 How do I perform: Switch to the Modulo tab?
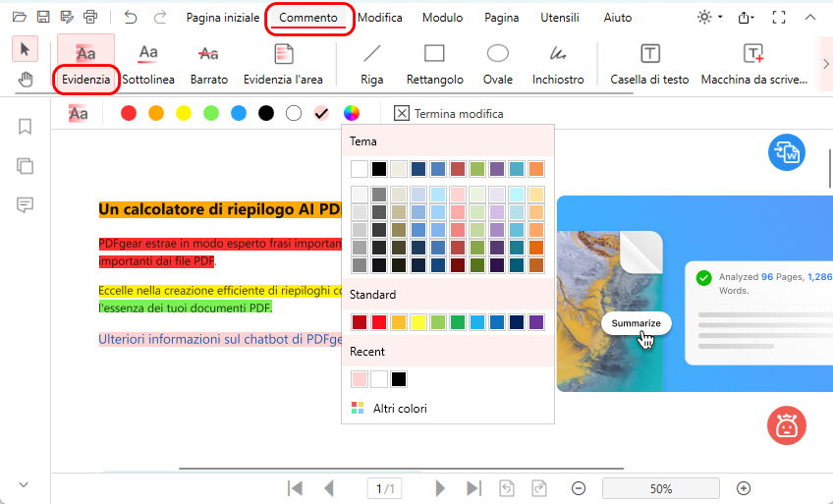pos(442,18)
